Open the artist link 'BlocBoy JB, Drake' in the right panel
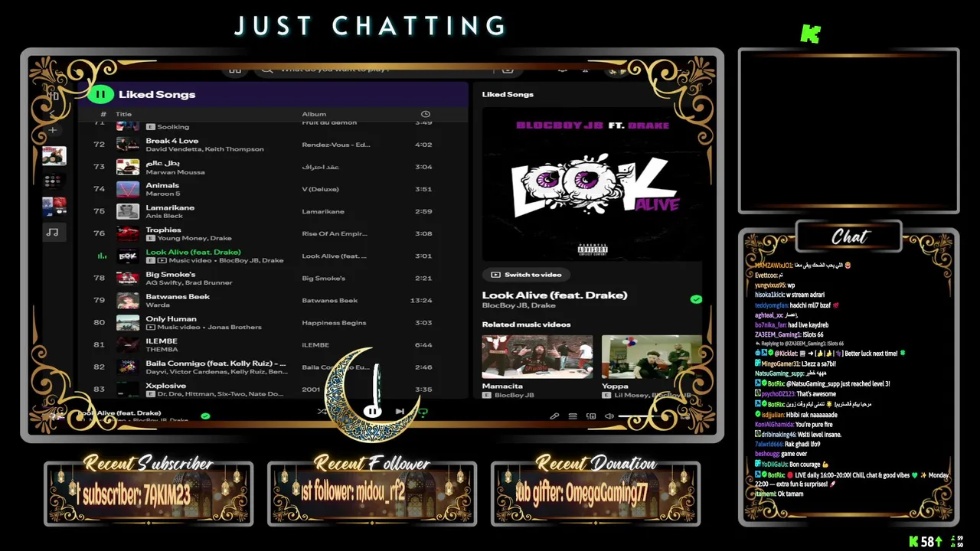This screenshot has height=551, width=980. point(518,305)
